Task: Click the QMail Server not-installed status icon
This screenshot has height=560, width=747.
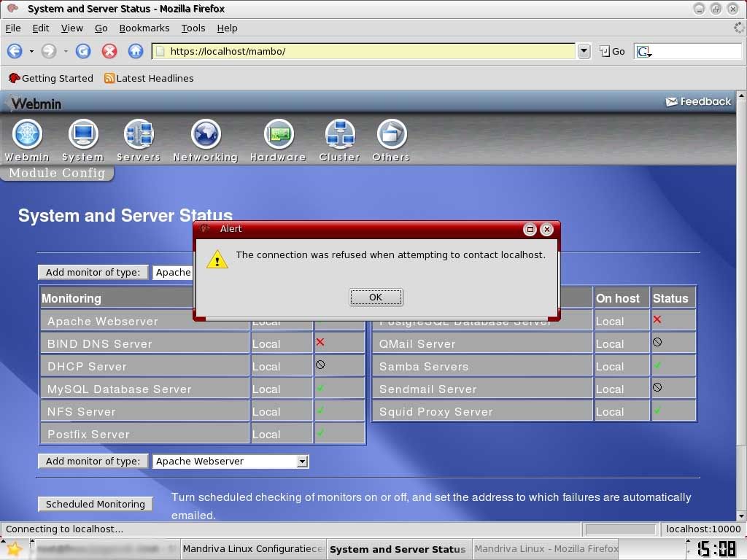Action: pos(657,342)
